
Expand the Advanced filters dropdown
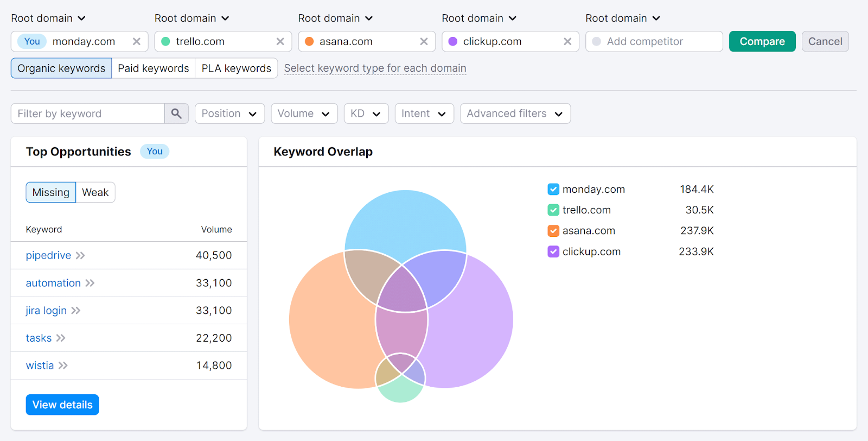[x=515, y=114]
